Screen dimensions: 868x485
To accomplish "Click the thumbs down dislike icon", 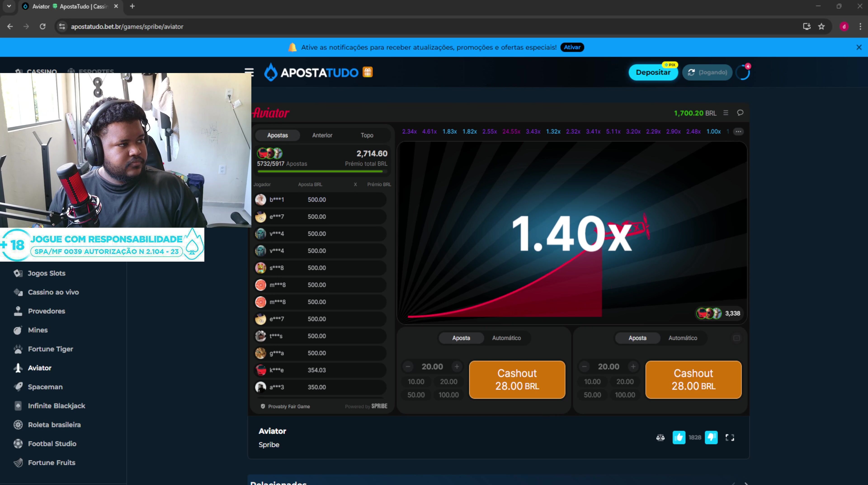I will [x=711, y=438].
